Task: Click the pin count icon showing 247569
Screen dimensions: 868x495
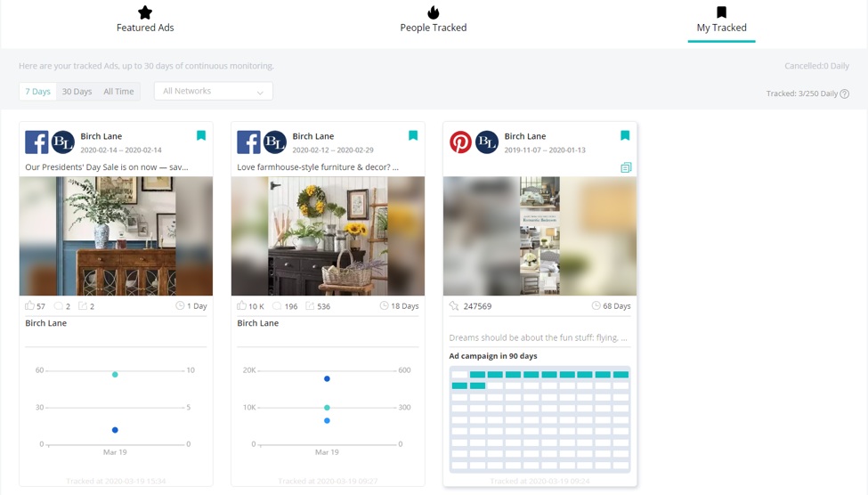Action: click(x=454, y=306)
